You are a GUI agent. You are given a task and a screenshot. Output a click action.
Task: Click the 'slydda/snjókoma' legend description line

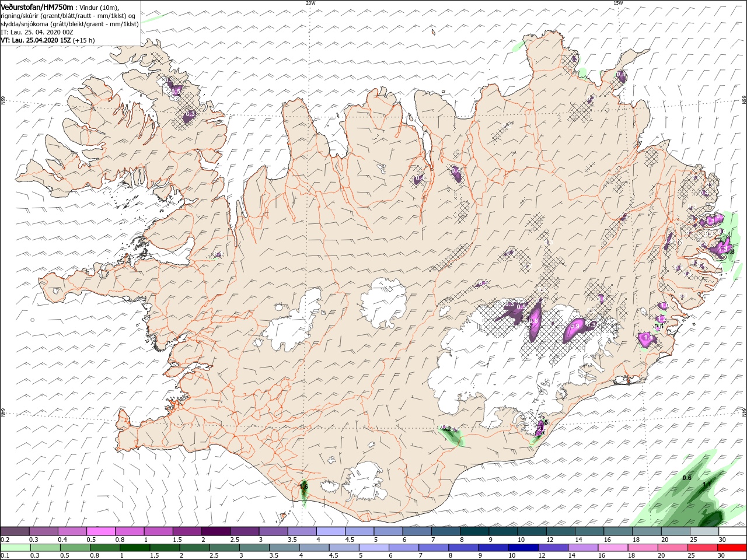coord(70,24)
